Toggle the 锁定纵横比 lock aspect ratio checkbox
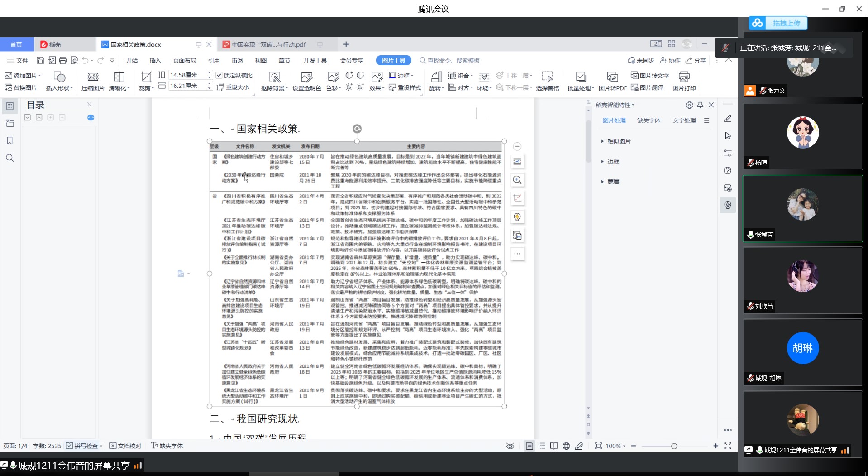The width and height of the screenshot is (868, 476). click(219, 75)
